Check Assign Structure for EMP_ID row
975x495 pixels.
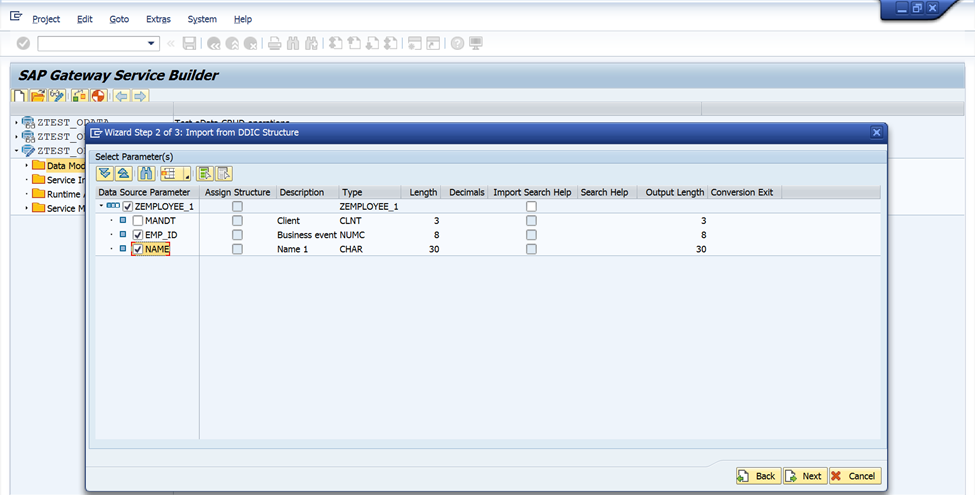click(x=237, y=235)
